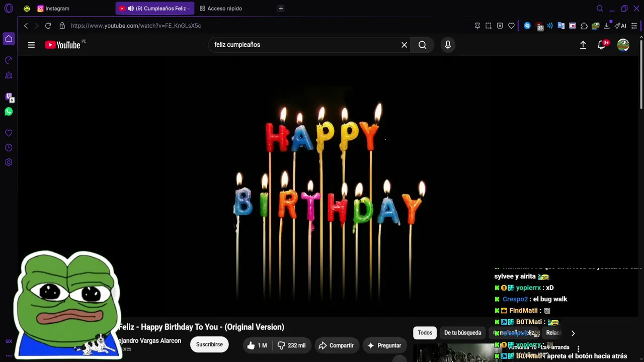
Task: Open the YouTube guide hamburger menu
Action: tap(31, 45)
